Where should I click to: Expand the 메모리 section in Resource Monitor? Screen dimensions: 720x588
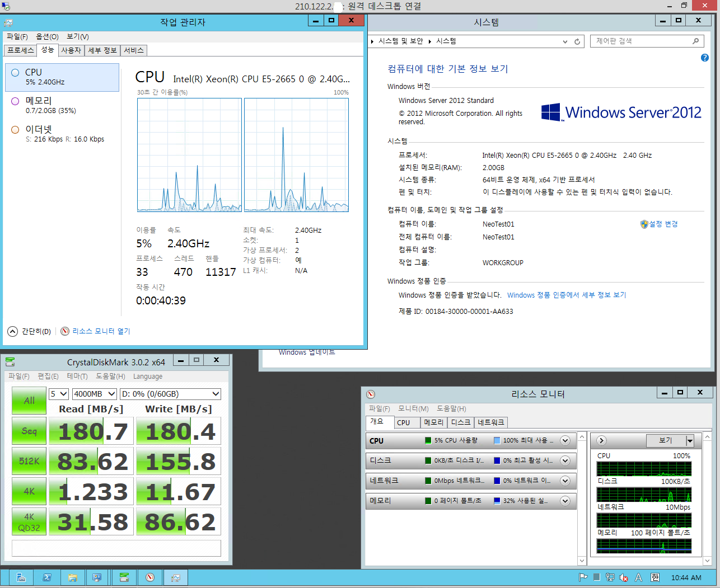point(565,501)
